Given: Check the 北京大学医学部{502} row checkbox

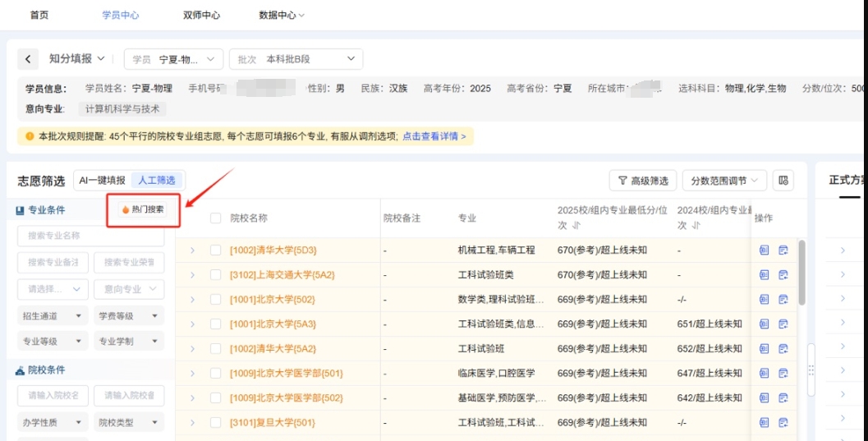Looking at the screenshot, I should [x=215, y=397].
